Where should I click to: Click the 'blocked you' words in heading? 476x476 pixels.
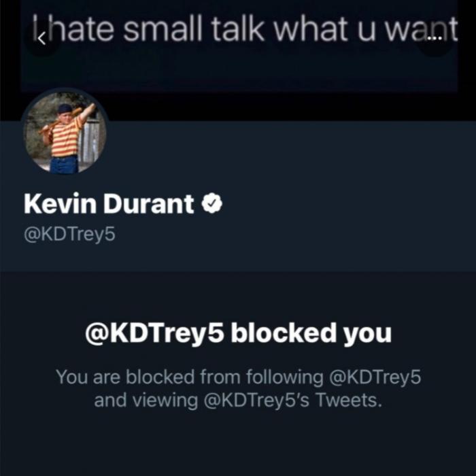pyautogui.click(x=311, y=334)
